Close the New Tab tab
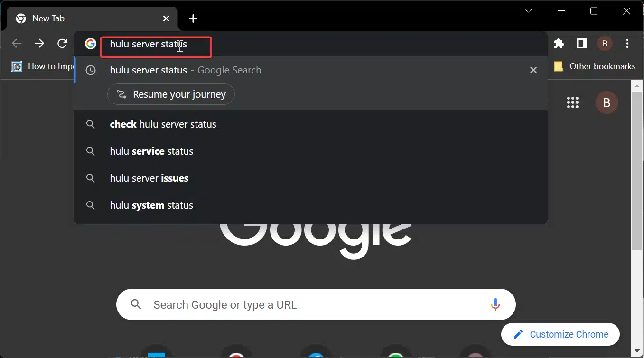Image resolution: width=644 pixels, height=358 pixels. (x=166, y=18)
